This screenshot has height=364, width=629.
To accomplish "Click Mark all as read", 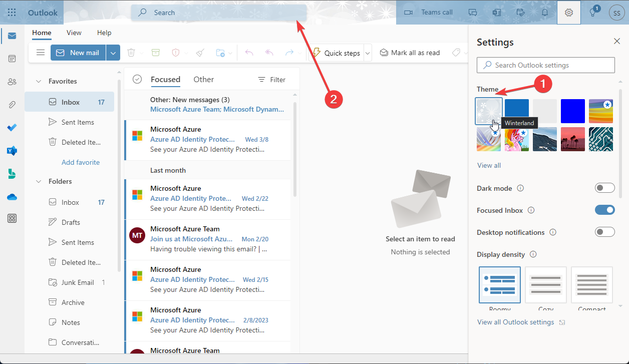I will point(410,53).
